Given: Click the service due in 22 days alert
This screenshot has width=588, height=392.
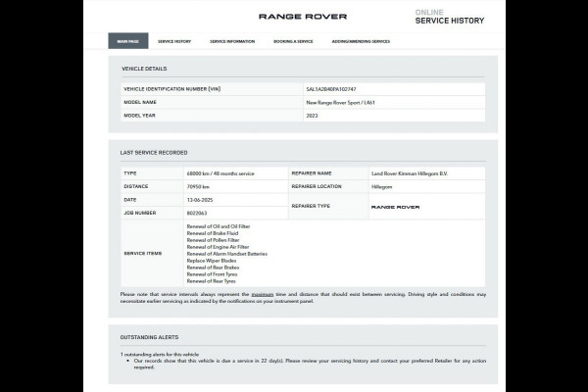Looking at the screenshot, I should tap(310, 364).
